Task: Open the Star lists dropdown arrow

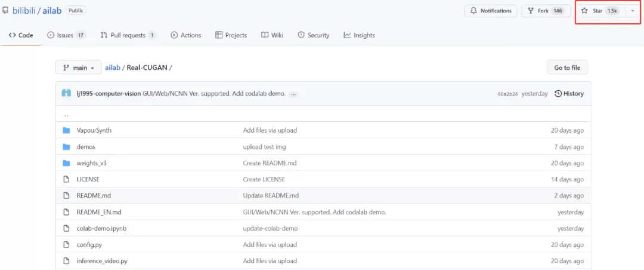Action: coord(632,11)
